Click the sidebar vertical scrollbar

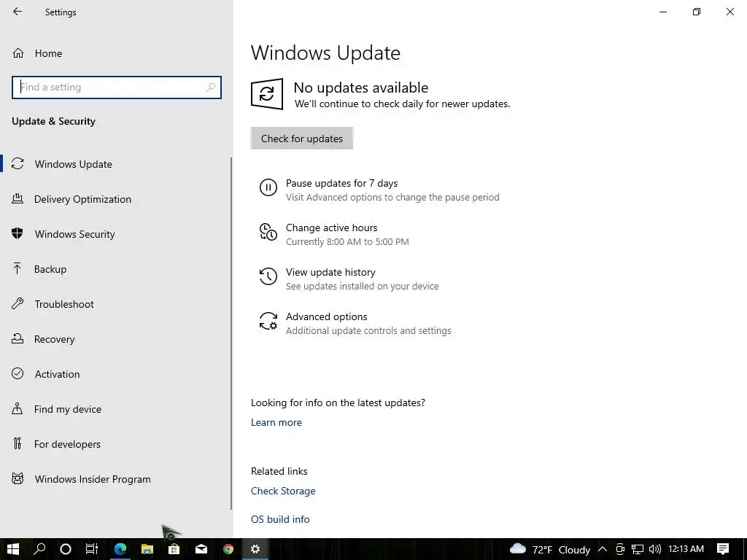pyautogui.click(x=231, y=333)
